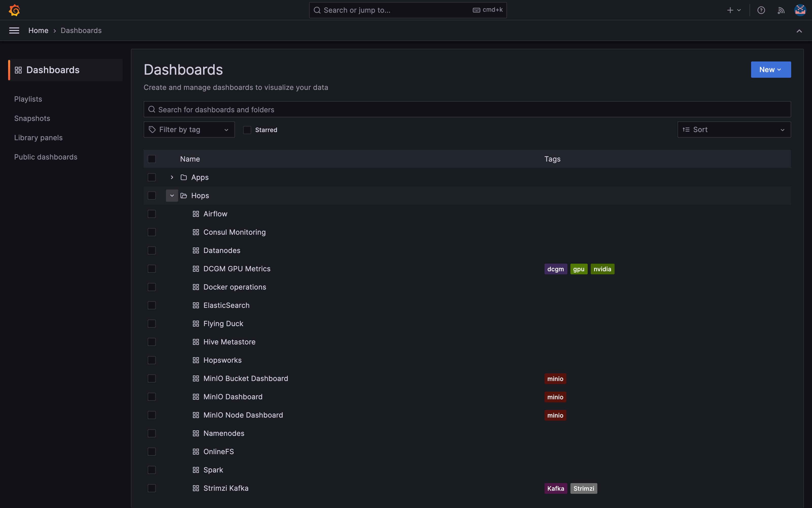
Task: Open the user avatar profile menu
Action: (x=800, y=10)
